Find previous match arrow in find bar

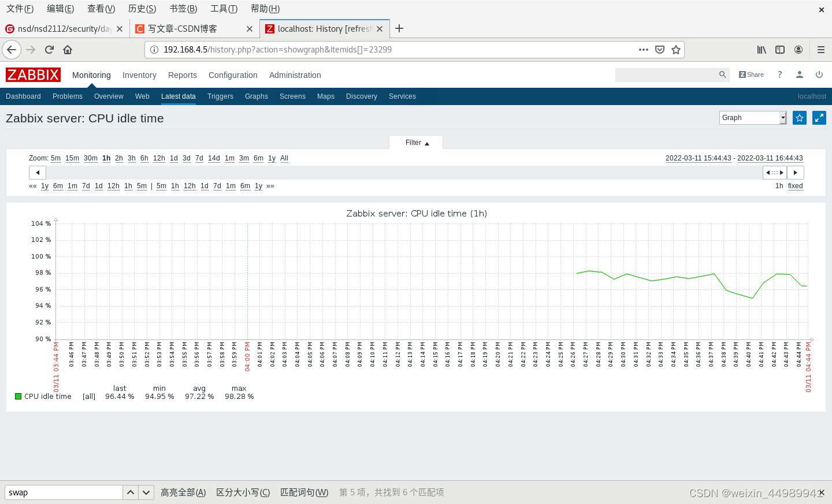click(x=131, y=492)
